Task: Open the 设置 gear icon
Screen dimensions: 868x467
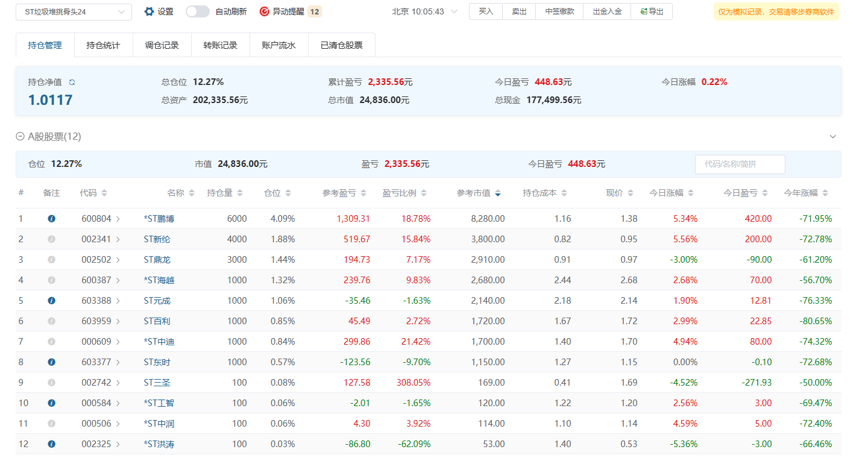Action: pyautogui.click(x=149, y=11)
